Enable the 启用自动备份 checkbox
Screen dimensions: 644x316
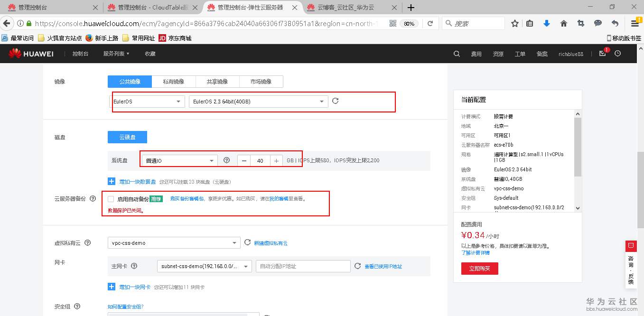coord(110,199)
